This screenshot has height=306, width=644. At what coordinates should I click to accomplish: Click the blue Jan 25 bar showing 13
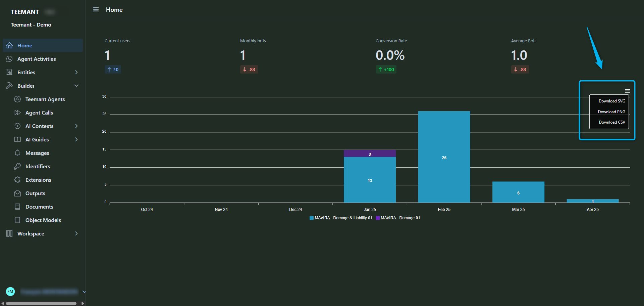370,180
